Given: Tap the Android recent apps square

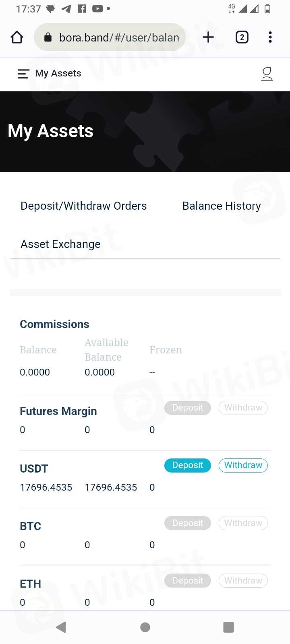Looking at the screenshot, I should click(228, 627).
